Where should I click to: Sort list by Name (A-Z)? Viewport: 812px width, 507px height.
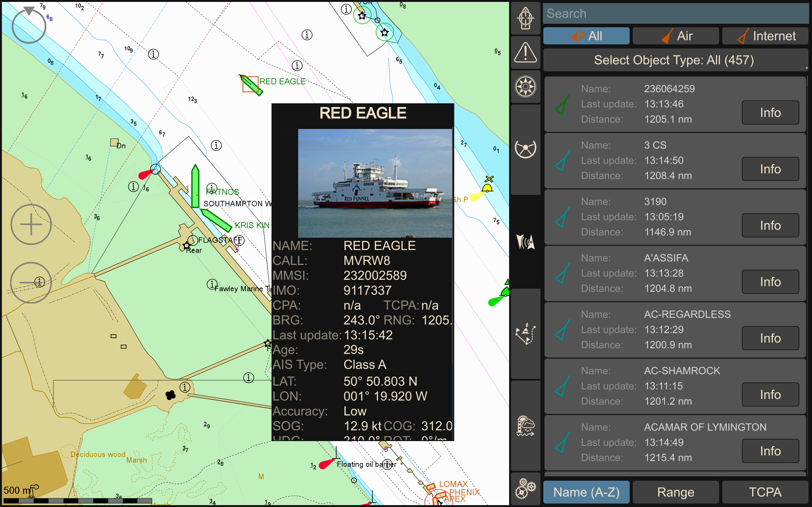586,492
